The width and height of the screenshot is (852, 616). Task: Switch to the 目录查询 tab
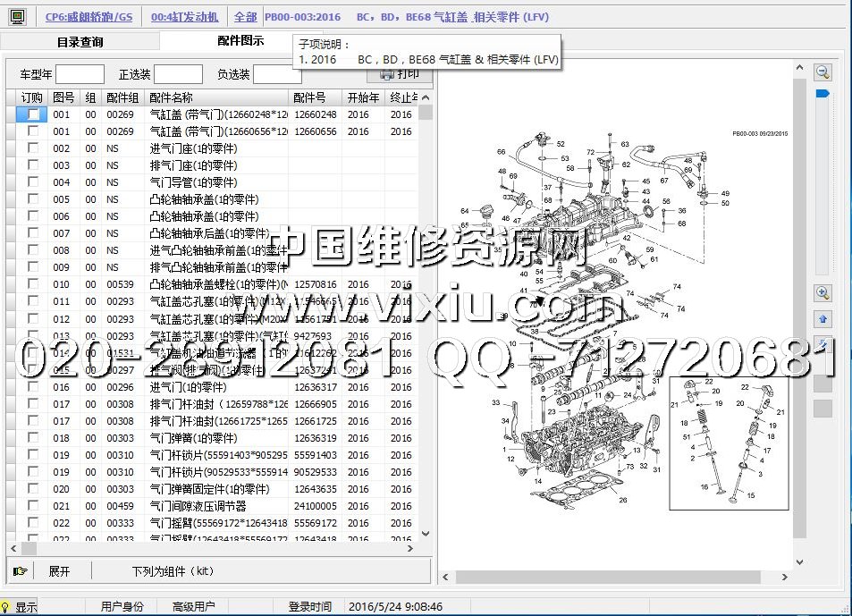click(x=80, y=42)
